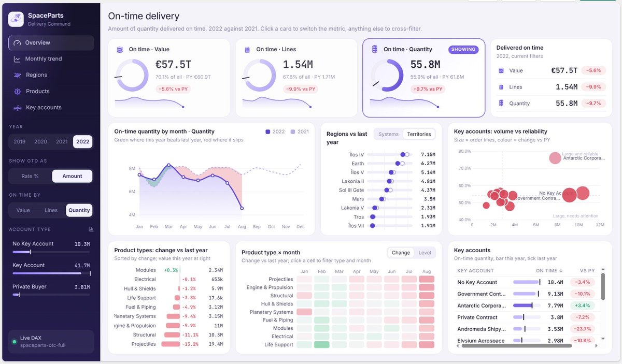Select the On time · Value card
Image resolution: width=622 pixels, height=364 pixels.
pos(169,78)
